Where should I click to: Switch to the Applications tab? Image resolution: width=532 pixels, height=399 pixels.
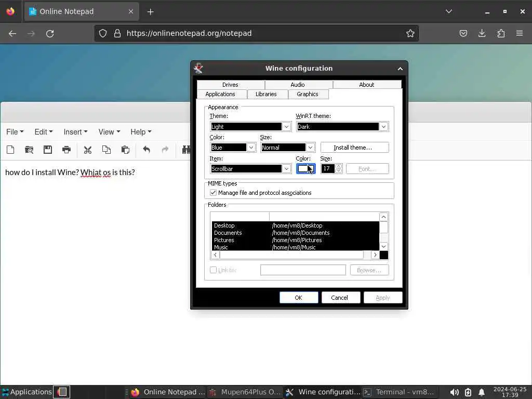tap(220, 94)
